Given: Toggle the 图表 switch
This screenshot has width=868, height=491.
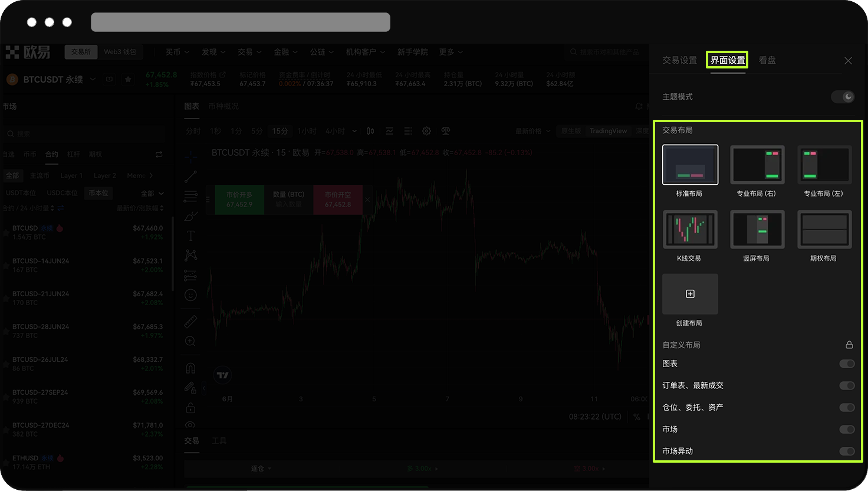Looking at the screenshot, I should [847, 364].
